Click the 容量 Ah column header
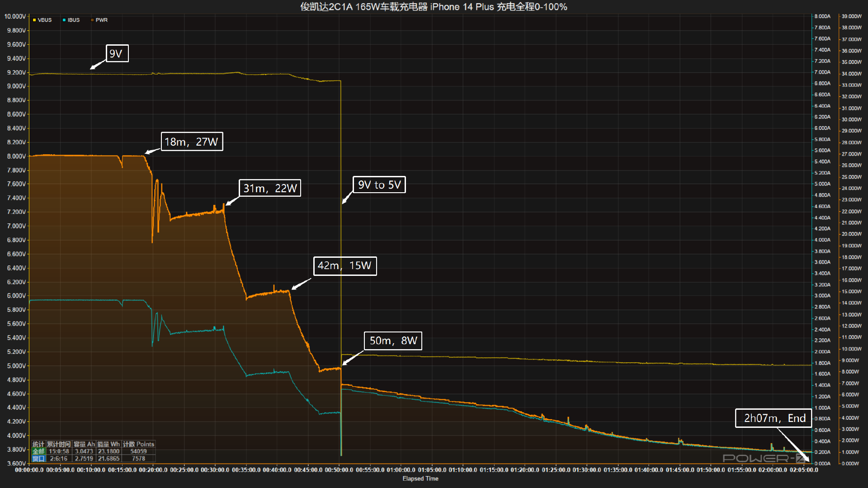 point(84,444)
